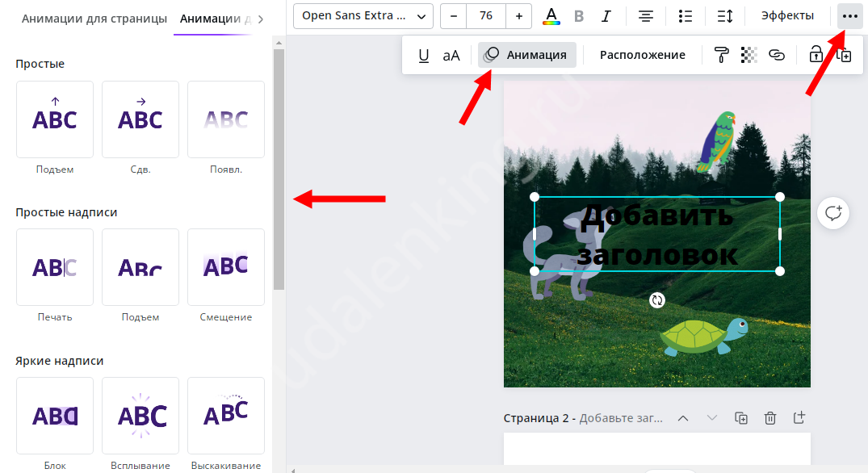
Task: Delete page 2 with trash icon
Action: pos(770,418)
